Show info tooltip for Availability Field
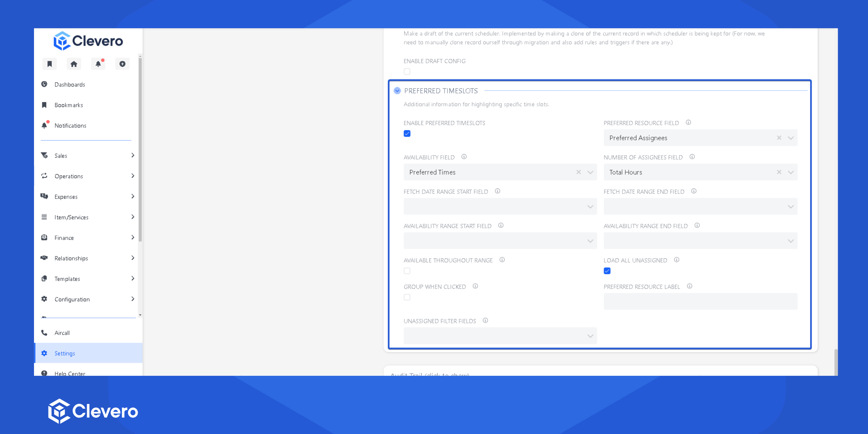 tap(464, 157)
